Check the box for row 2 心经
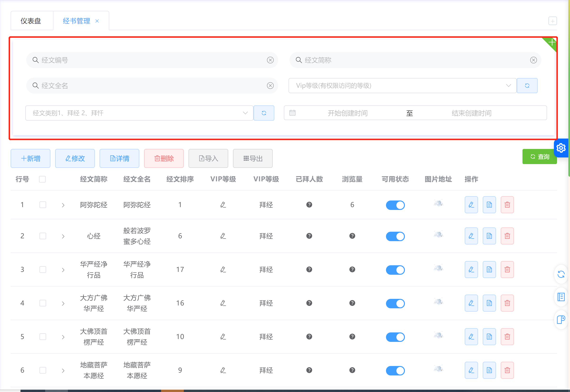This screenshot has height=392, width=570. (43, 236)
